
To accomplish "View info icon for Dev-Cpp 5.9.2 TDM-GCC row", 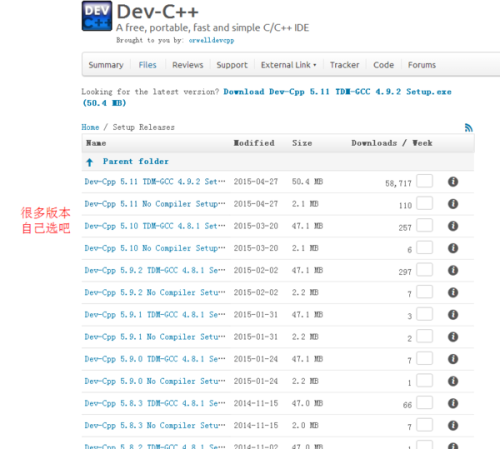I will pyautogui.click(x=453, y=270).
